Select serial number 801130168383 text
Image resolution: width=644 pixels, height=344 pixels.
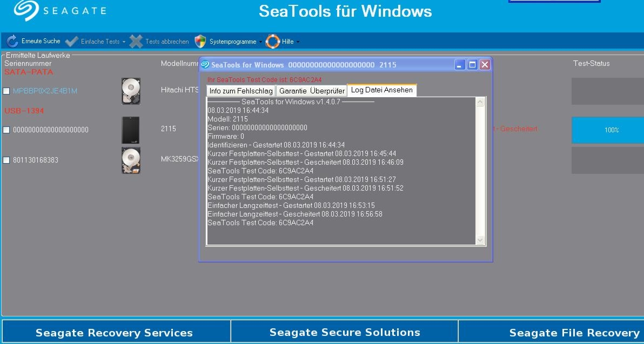[x=36, y=160]
